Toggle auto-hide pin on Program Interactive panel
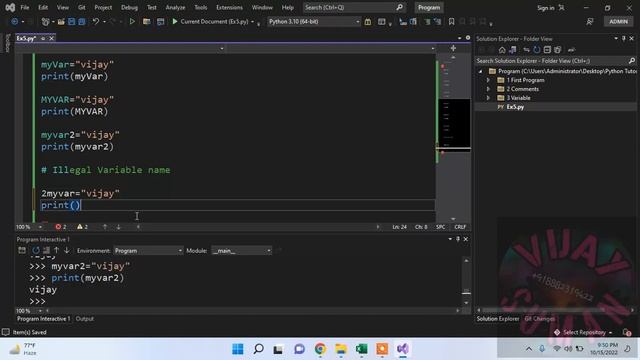This screenshot has height=360, width=640. (458, 239)
